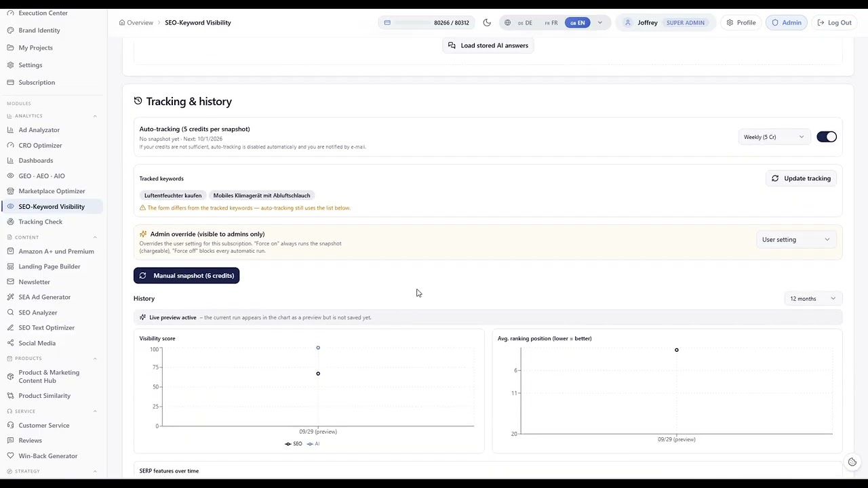
Task: Collapse the Products sidebar section
Action: (x=95, y=359)
